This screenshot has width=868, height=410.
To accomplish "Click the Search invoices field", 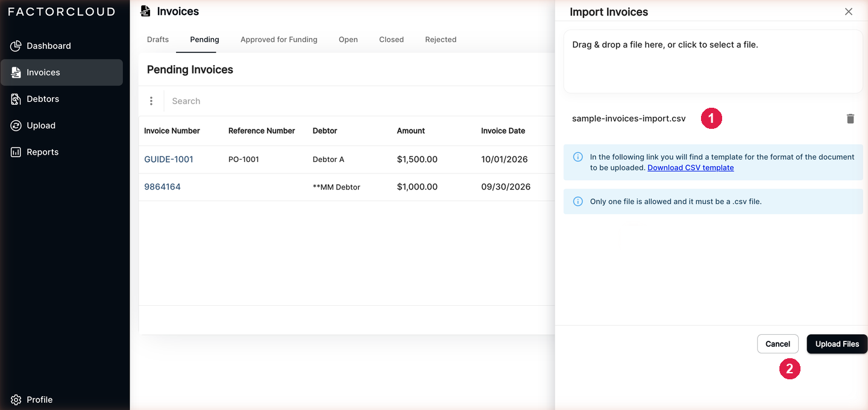I will [359, 101].
